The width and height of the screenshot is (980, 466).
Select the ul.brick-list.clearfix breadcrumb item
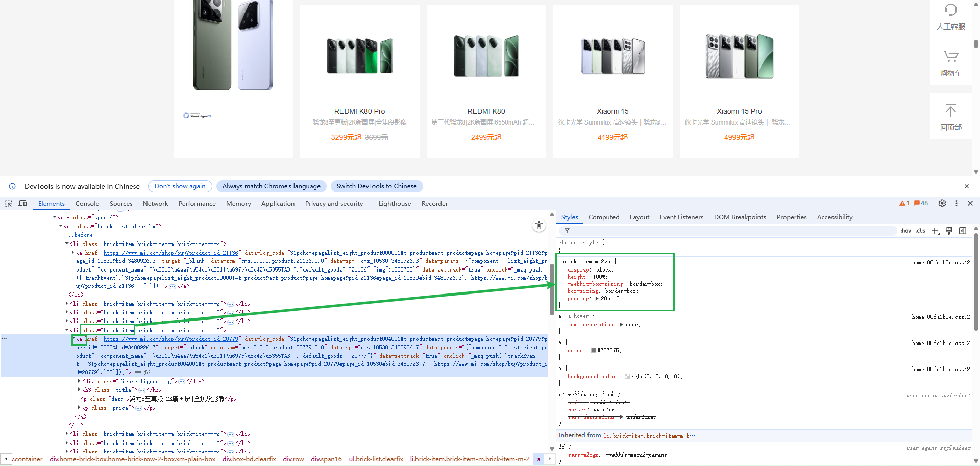(x=376, y=459)
